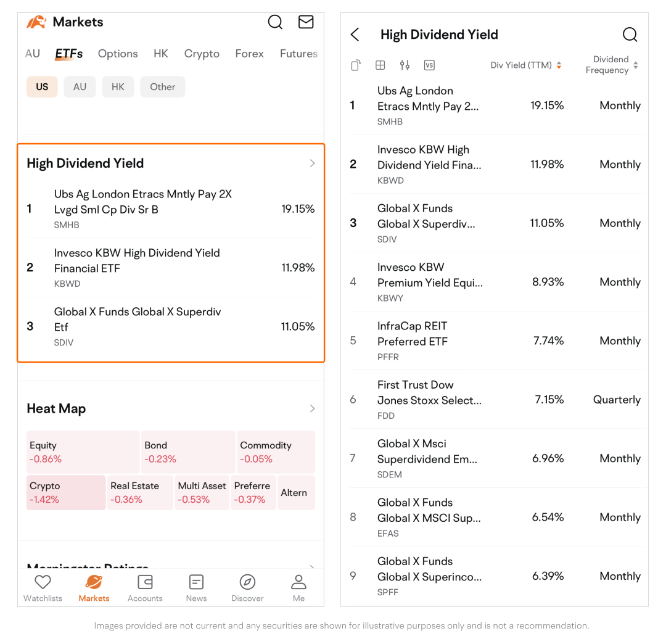Image resolution: width=666 pixels, height=644 pixels.
Task: Search within the High Dividend Yield list
Action: 630,35
